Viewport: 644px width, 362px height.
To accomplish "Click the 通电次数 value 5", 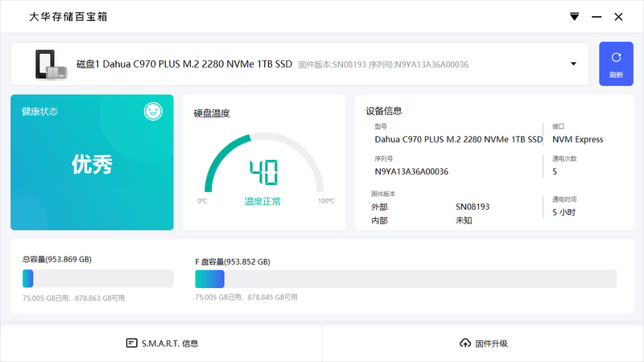I will [555, 171].
